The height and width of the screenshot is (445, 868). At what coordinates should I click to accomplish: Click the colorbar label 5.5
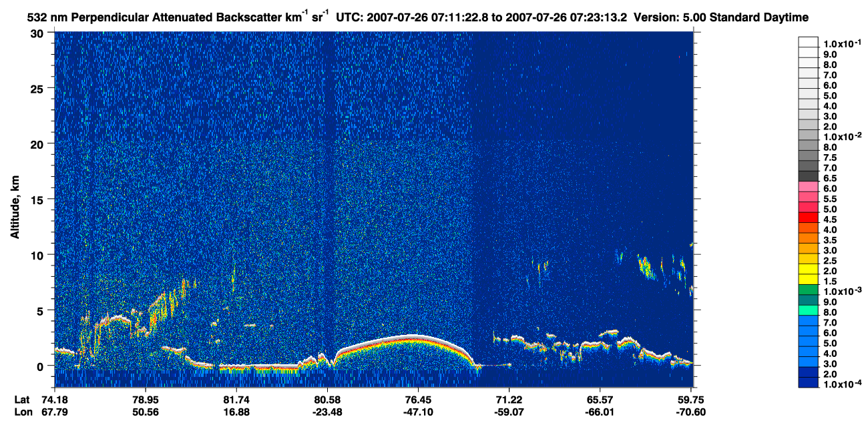831,199
